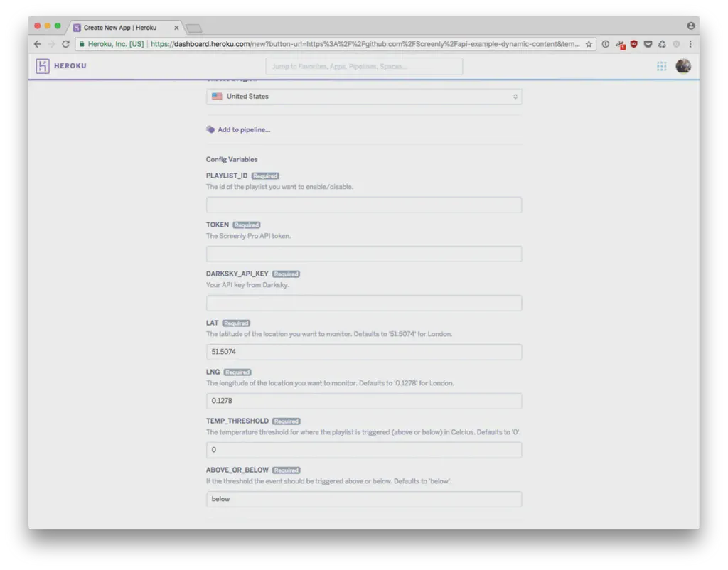Click the extension icon with badge 1
The width and height of the screenshot is (728, 570).
(620, 43)
